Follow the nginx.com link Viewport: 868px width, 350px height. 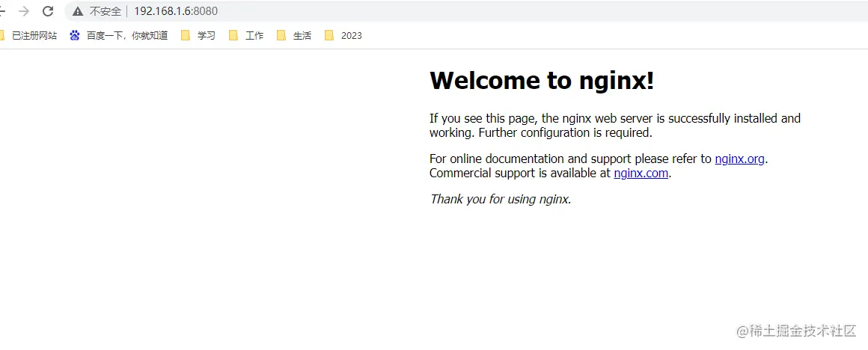pos(641,174)
